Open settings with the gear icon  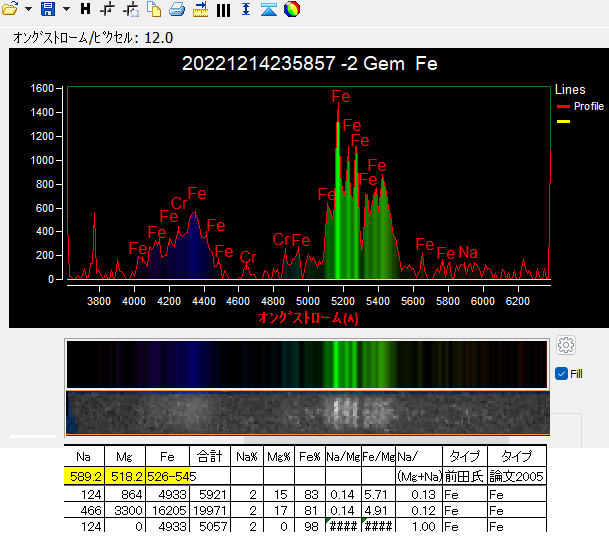coord(566,345)
